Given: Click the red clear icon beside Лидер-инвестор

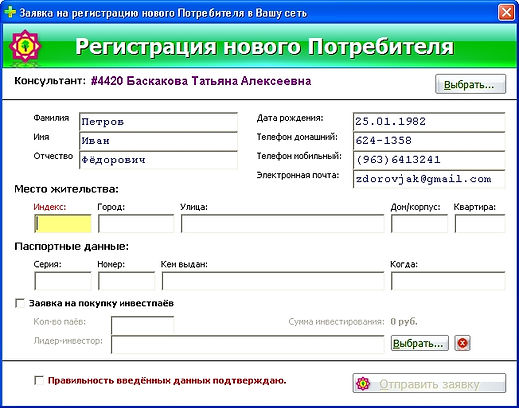Looking at the screenshot, I should [463, 343].
